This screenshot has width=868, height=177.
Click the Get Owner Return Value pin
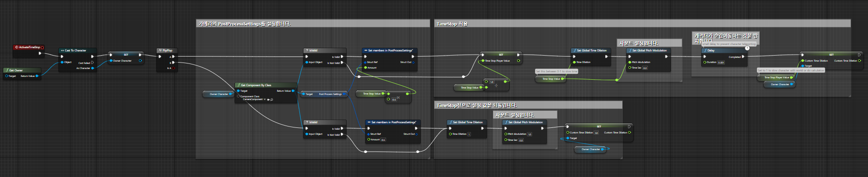tap(37, 76)
